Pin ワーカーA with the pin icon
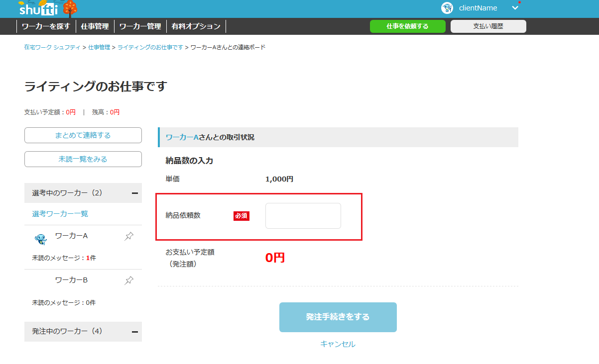The image size is (599, 364). pos(129,236)
